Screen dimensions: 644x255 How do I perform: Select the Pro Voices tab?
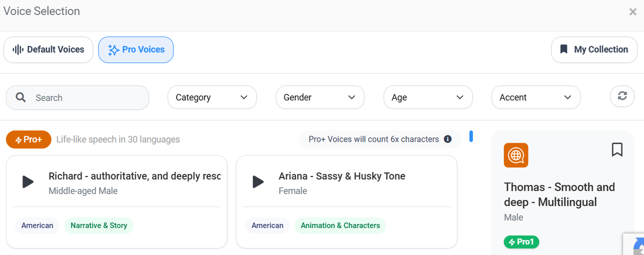pyautogui.click(x=136, y=50)
